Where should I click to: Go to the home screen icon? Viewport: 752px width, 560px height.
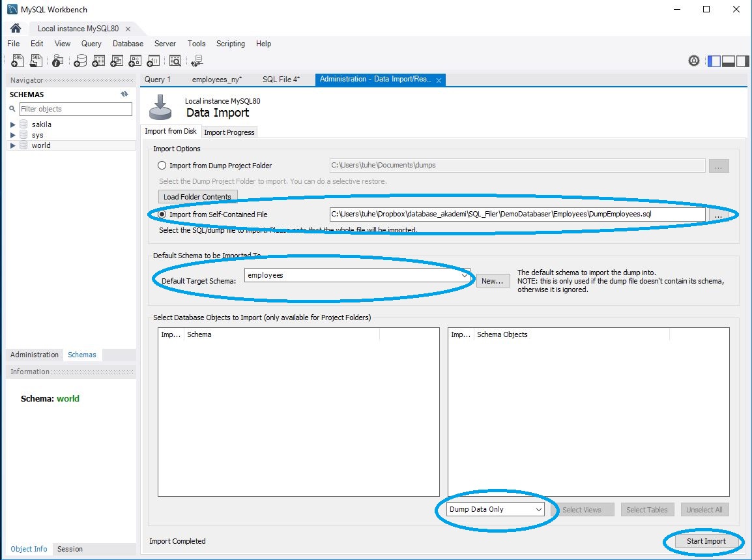[x=16, y=28]
